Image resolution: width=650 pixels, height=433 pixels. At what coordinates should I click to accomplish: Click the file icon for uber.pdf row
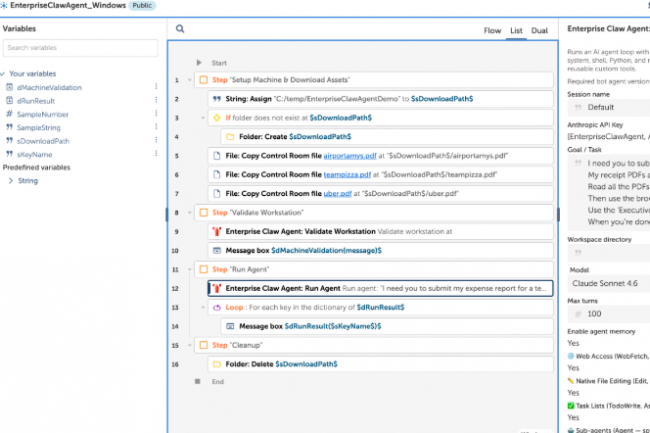pos(217,194)
